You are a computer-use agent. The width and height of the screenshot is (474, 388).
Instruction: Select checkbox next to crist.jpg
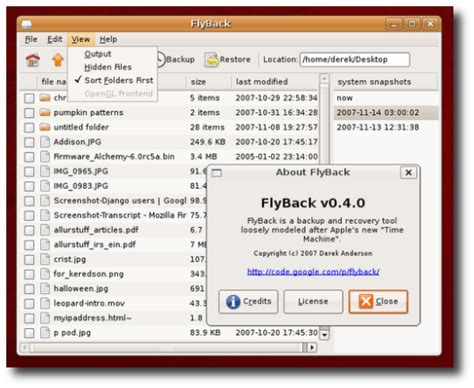coord(29,259)
